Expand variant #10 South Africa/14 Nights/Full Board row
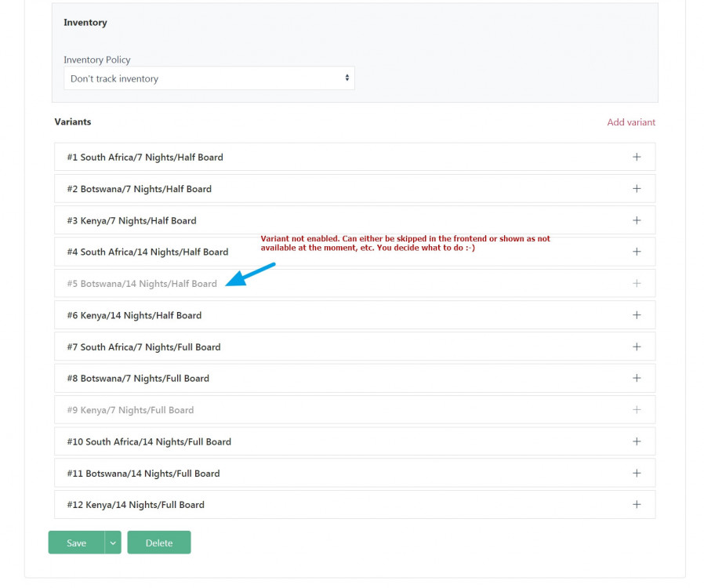Screen dimensions: 704x588 point(354,441)
